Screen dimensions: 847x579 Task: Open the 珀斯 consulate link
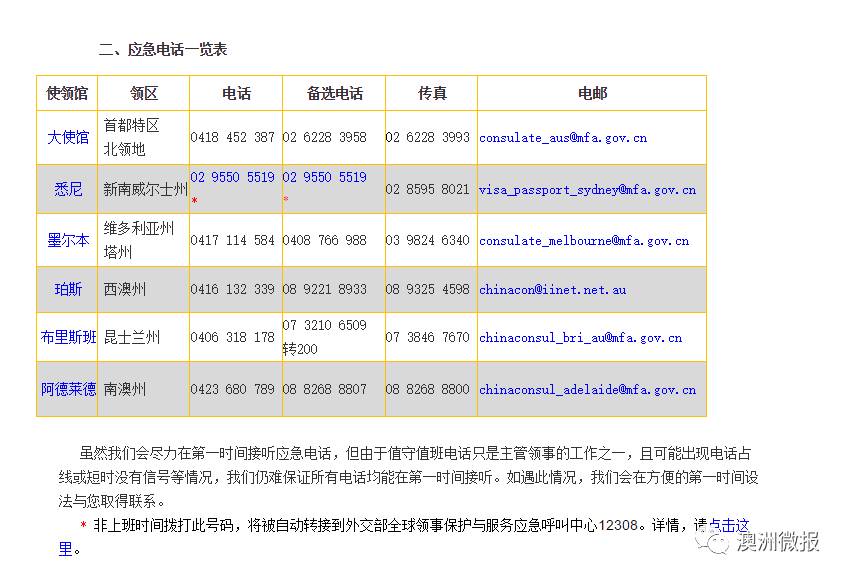click(68, 290)
